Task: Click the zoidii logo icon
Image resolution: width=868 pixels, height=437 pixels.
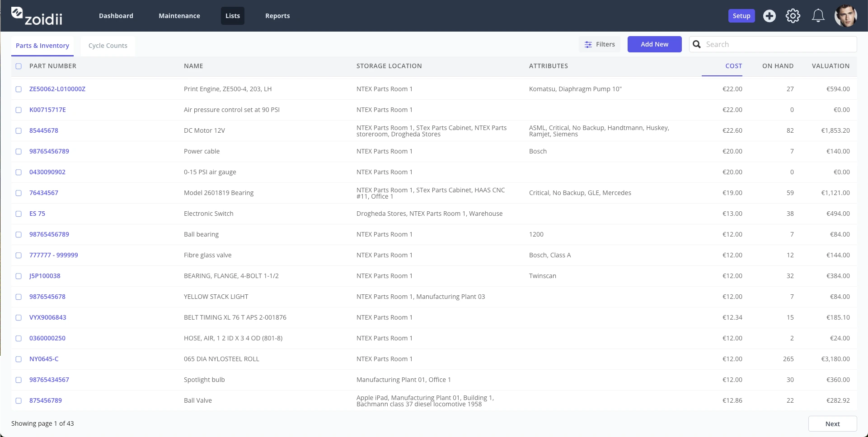Action: pyautogui.click(x=17, y=13)
